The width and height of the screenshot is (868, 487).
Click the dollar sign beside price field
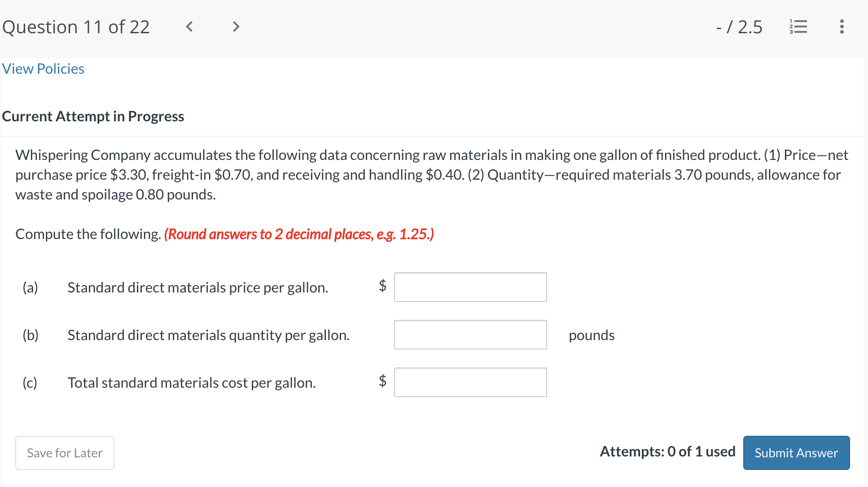382,285
